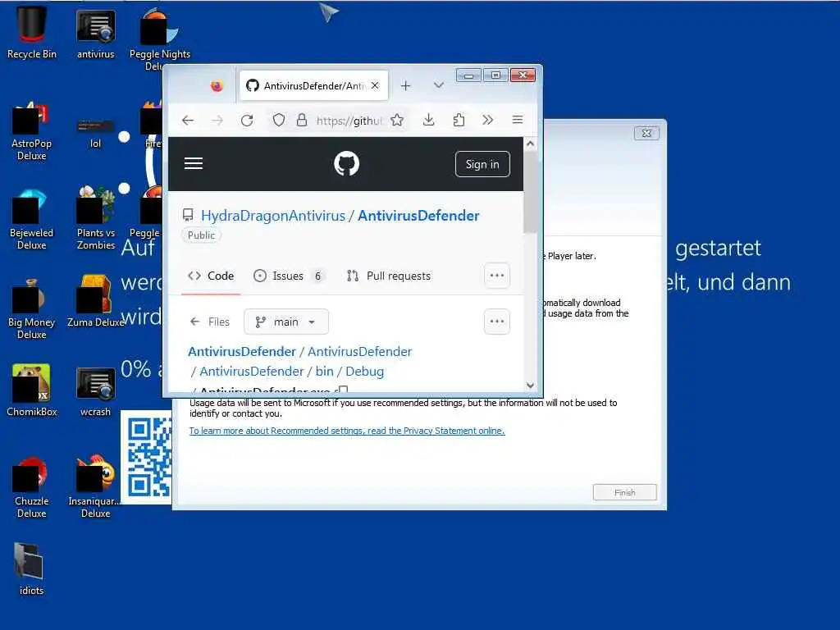Image resolution: width=840 pixels, height=630 pixels.
Task: Reload the GitHub page
Action: tap(246, 120)
